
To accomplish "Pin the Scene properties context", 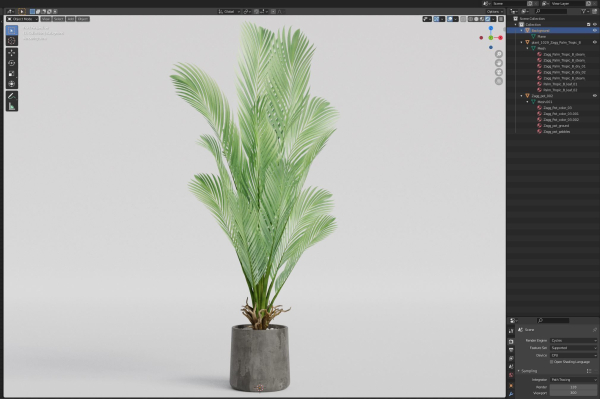I will tap(595, 330).
